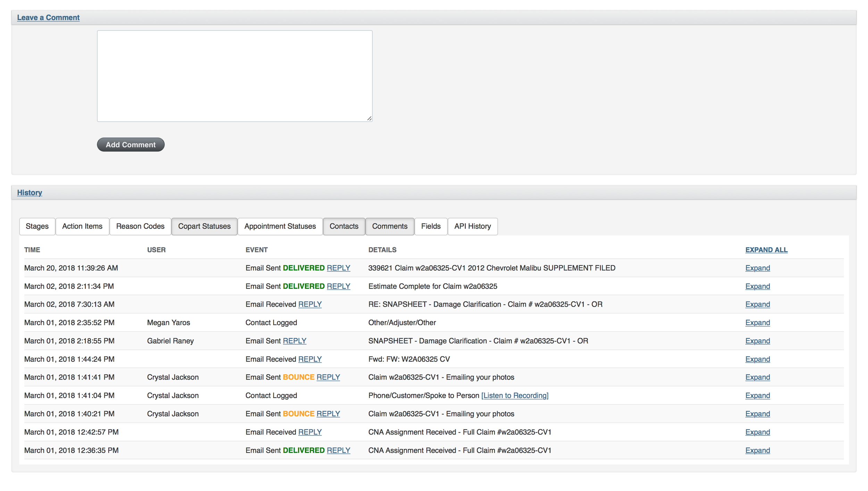Expand the SUPPLEMENT FILED email row
The height and width of the screenshot is (491, 868).
757,268
